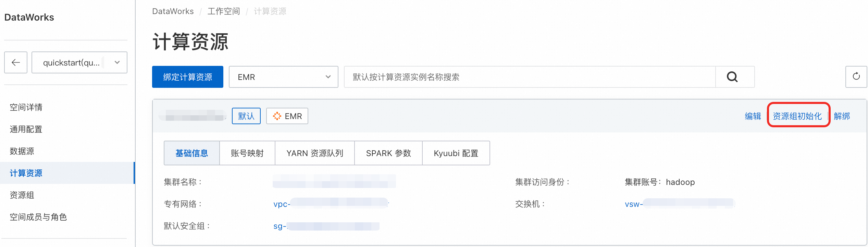Focus the compute resource name search field
Viewport: 868px width, 247px height.
click(529, 77)
